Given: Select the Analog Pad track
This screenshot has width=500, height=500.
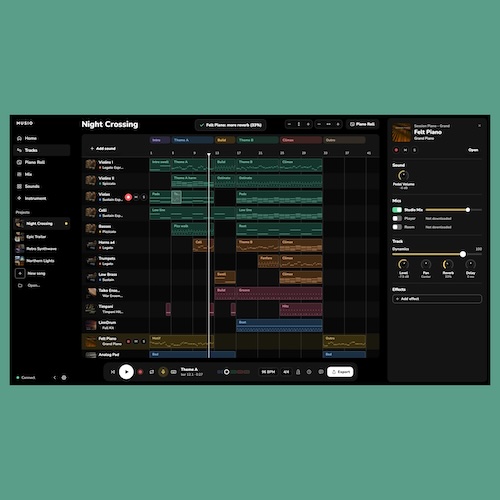Looking at the screenshot, I should 115,355.
